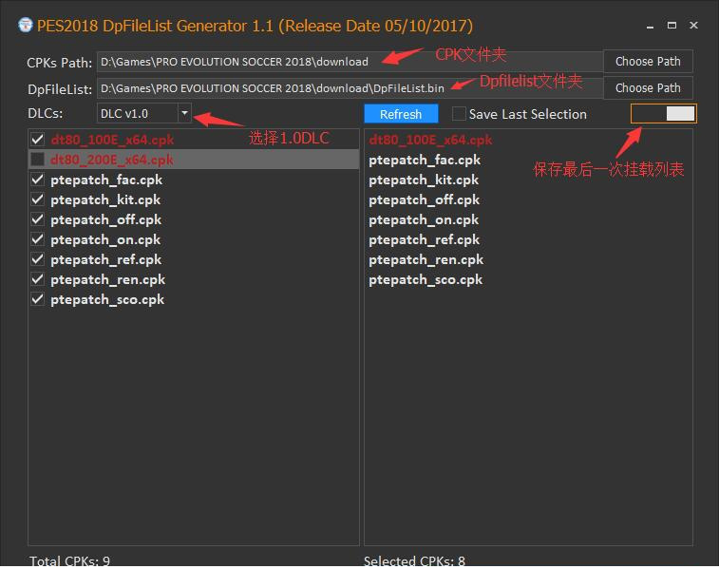
Task: Select ptepatch_kit.cpk name in left list
Action: coord(105,199)
